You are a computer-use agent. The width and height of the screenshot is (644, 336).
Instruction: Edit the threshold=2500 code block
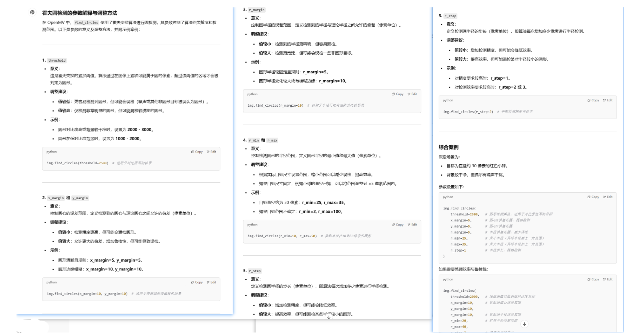pyautogui.click(x=212, y=152)
